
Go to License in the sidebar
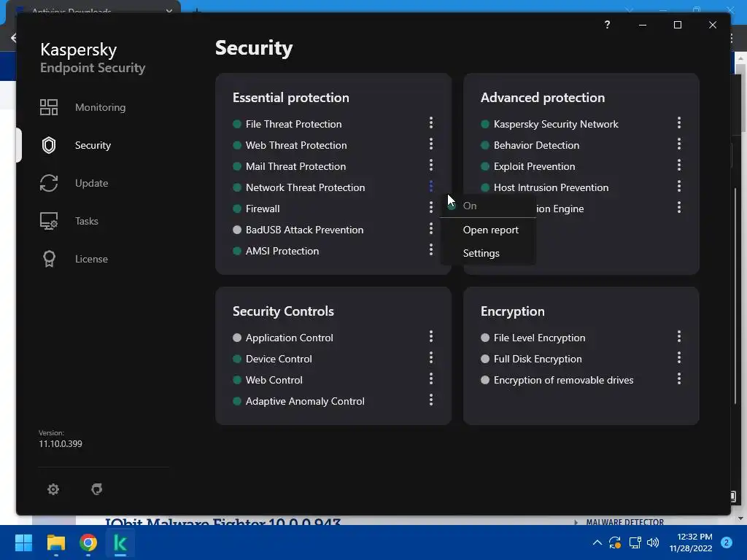[x=91, y=259]
